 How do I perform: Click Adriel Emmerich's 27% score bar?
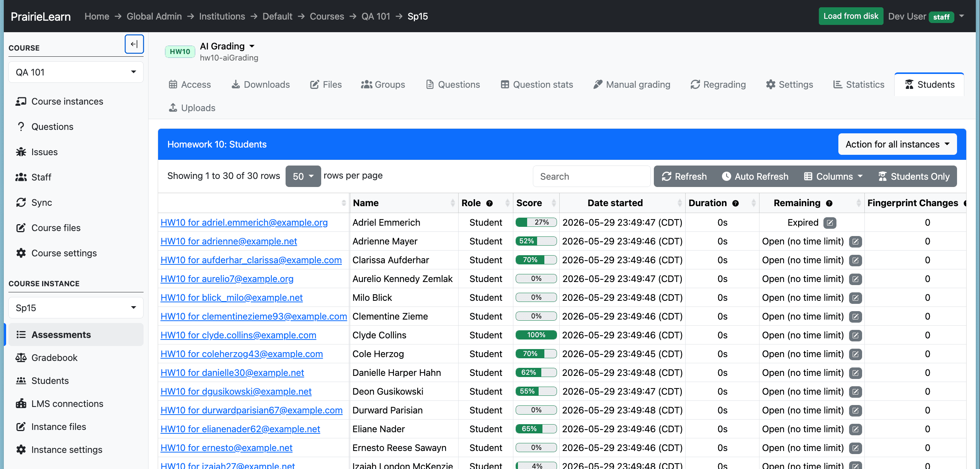(x=536, y=222)
